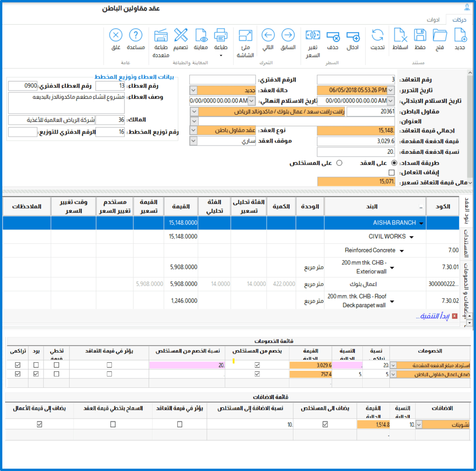Click the red X next to ابدأ التنقية
Screen dimensions: 476x471
(455, 316)
